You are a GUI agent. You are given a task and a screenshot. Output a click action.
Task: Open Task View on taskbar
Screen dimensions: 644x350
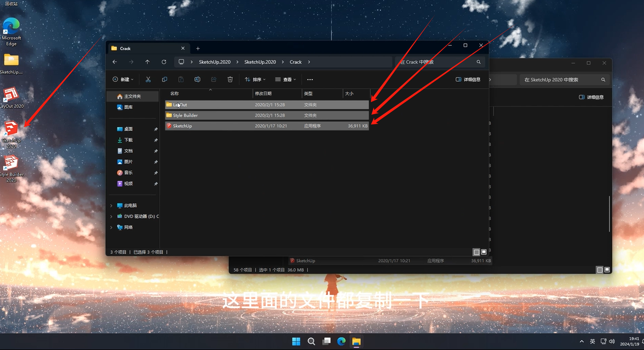coord(327,341)
